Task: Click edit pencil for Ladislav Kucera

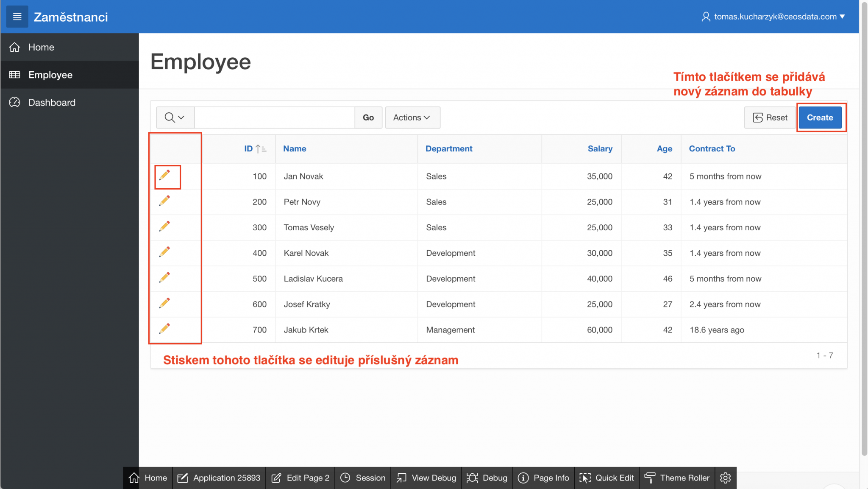Action: click(x=164, y=277)
